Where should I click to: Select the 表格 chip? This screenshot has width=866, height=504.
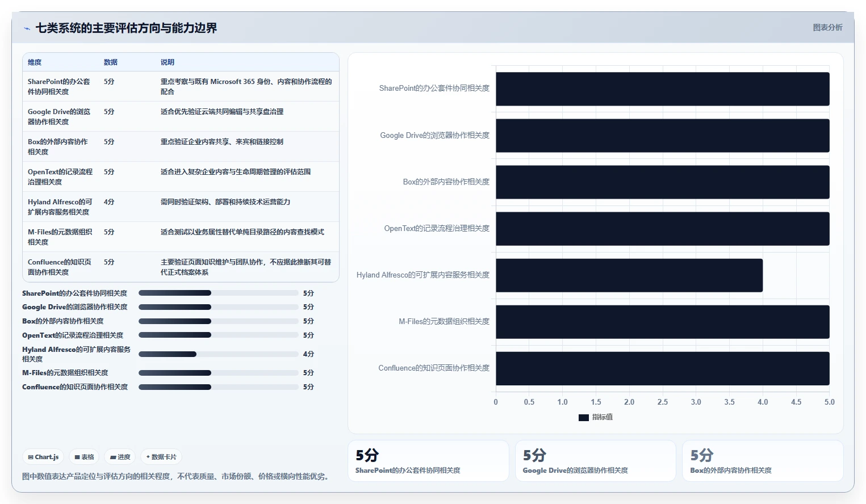tap(84, 457)
